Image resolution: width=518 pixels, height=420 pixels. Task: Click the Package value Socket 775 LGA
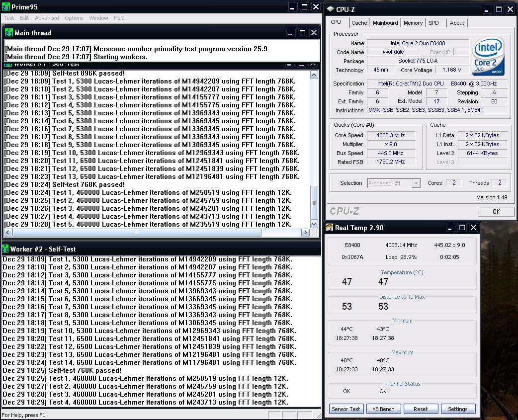coord(418,61)
